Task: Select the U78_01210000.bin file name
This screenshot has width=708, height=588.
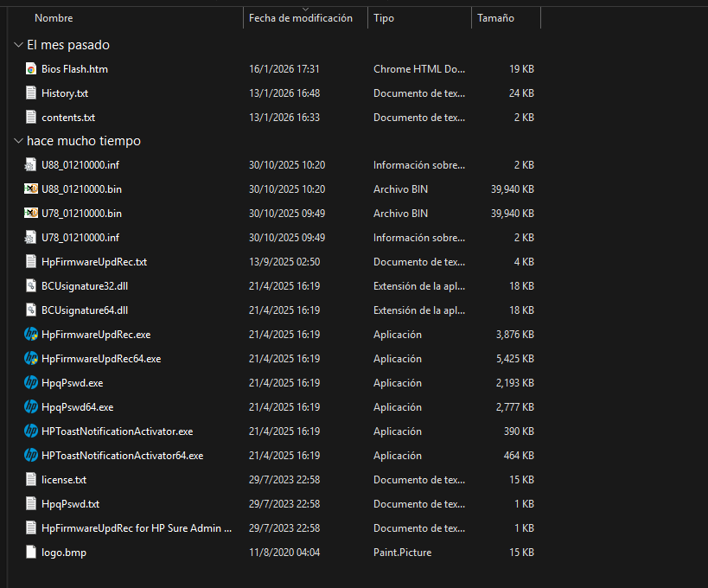Action: [x=81, y=213]
